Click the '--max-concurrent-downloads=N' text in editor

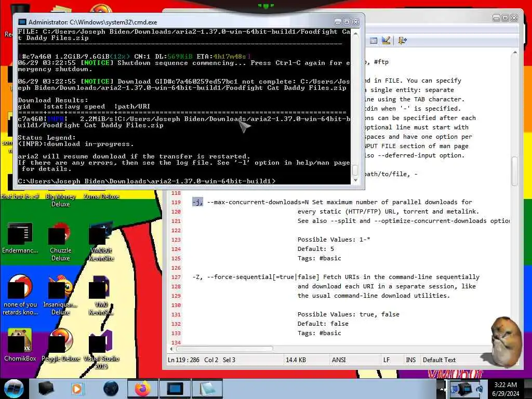(258, 202)
